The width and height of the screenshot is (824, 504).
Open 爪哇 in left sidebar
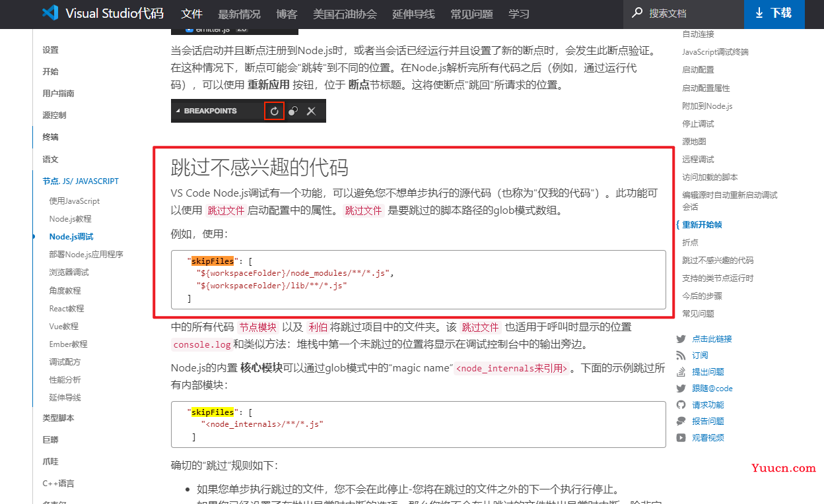(x=50, y=461)
